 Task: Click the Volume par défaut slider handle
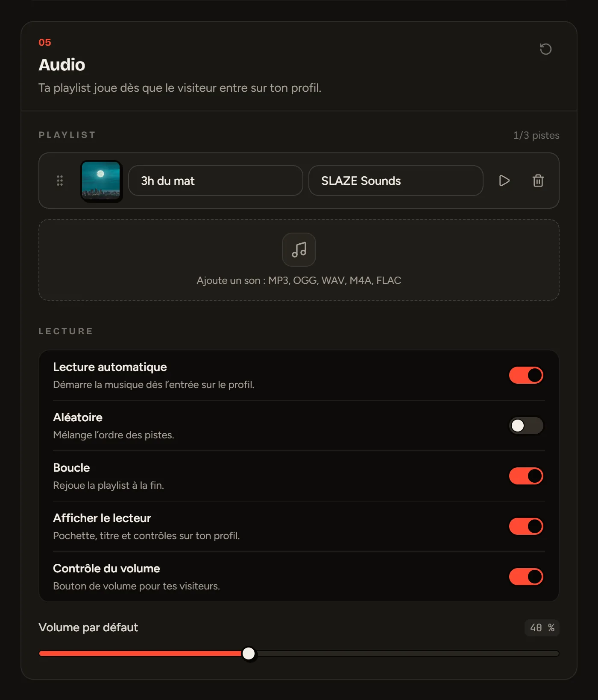[x=249, y=653]
